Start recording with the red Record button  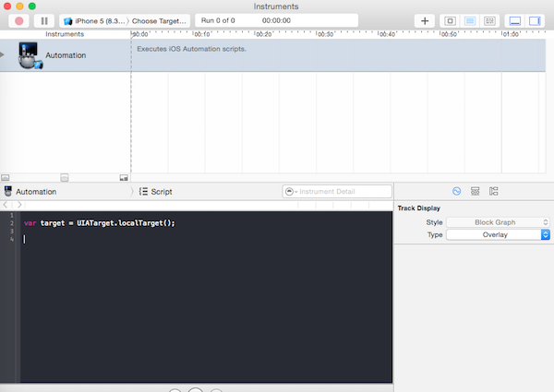pos(19,21)
